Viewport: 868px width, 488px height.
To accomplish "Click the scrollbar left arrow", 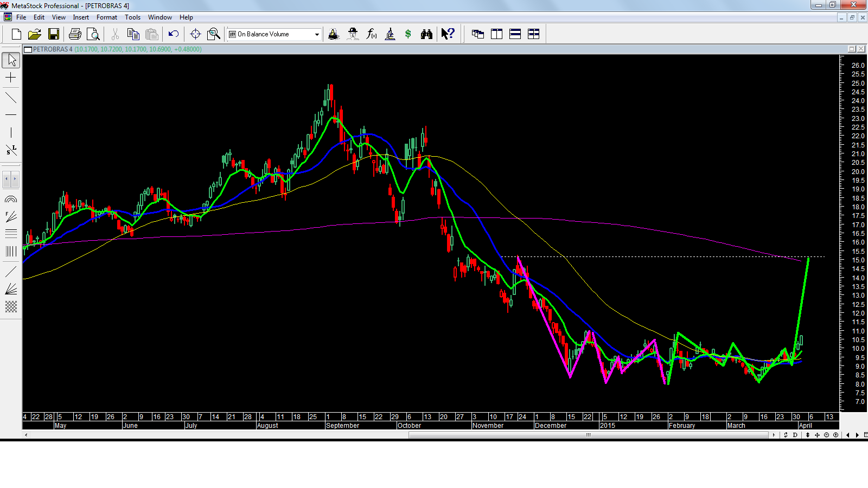I will (26, 435).
